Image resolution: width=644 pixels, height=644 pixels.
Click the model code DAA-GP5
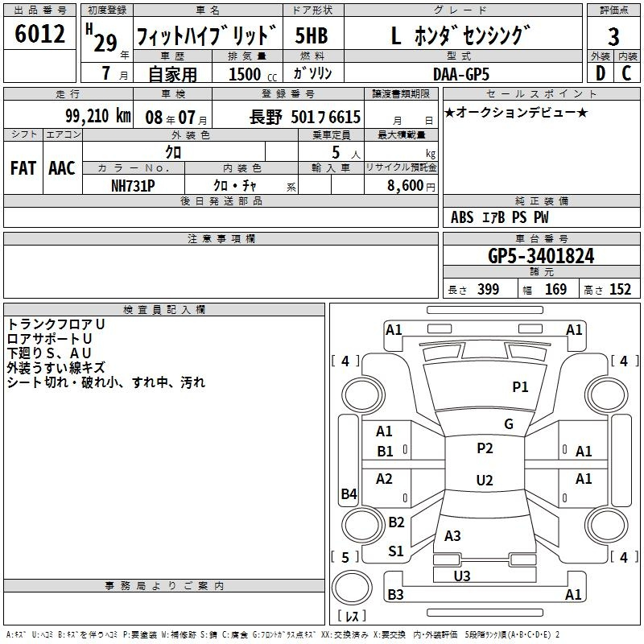coord(461,74)
